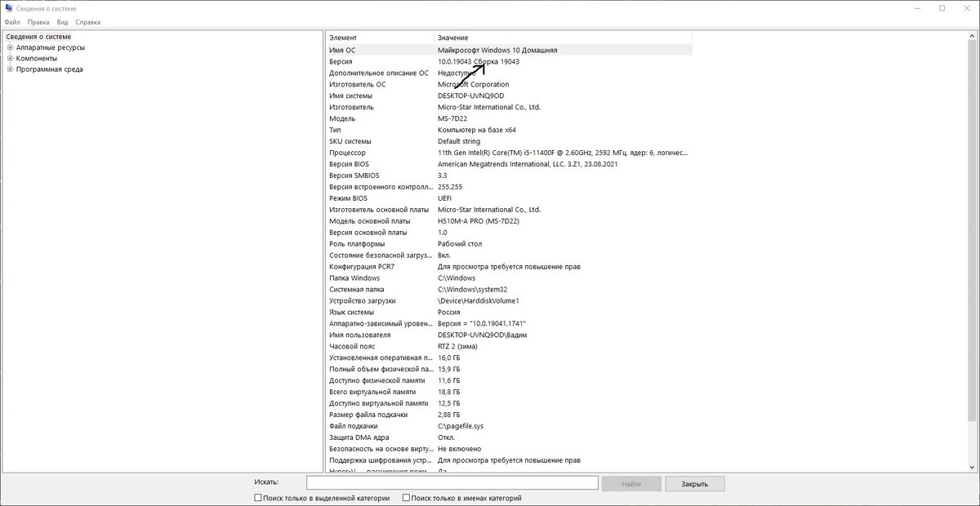980x506 pixels.
Task: Select the Версия row label
Action: tap(341, 61)
